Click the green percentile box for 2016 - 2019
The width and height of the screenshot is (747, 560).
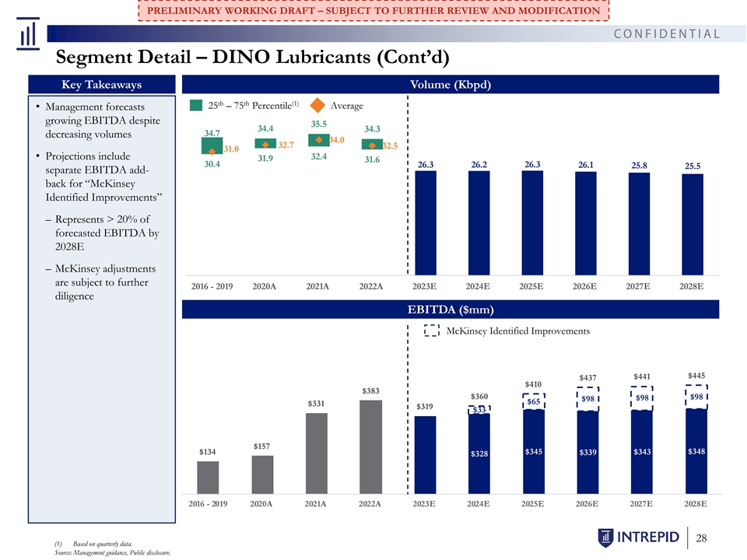click(212, 145)
